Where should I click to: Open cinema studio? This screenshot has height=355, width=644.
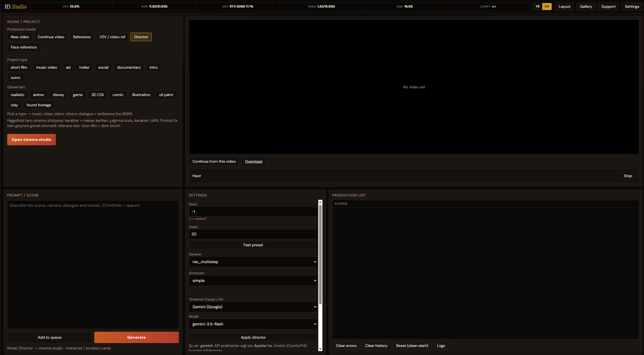(x=32, y=140)
